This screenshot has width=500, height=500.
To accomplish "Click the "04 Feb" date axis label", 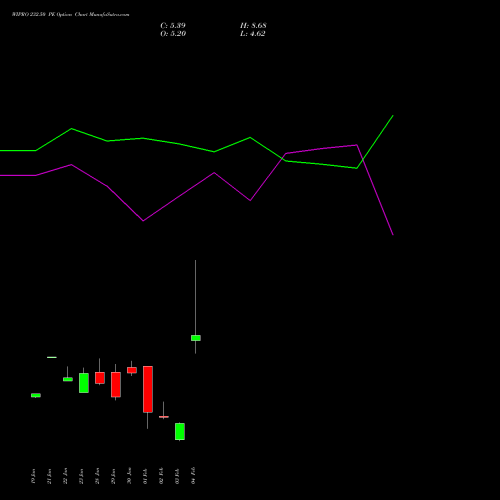I will point(193,475).
